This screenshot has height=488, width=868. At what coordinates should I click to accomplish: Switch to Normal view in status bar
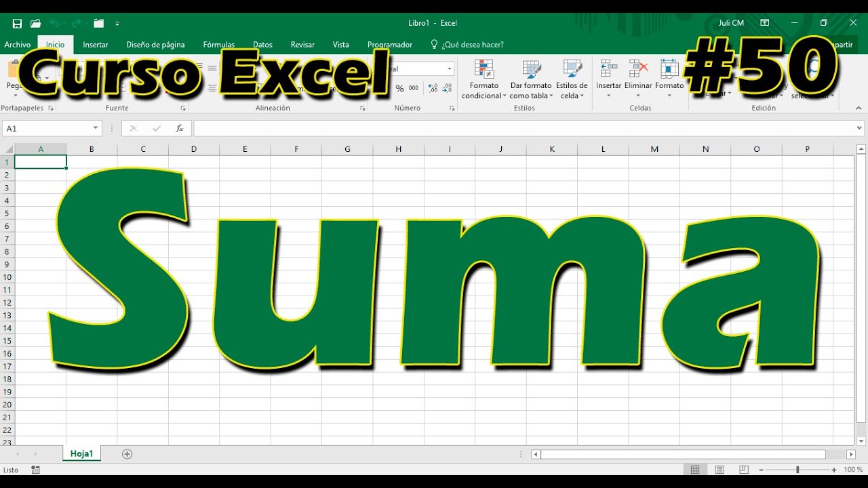(695, 470)
